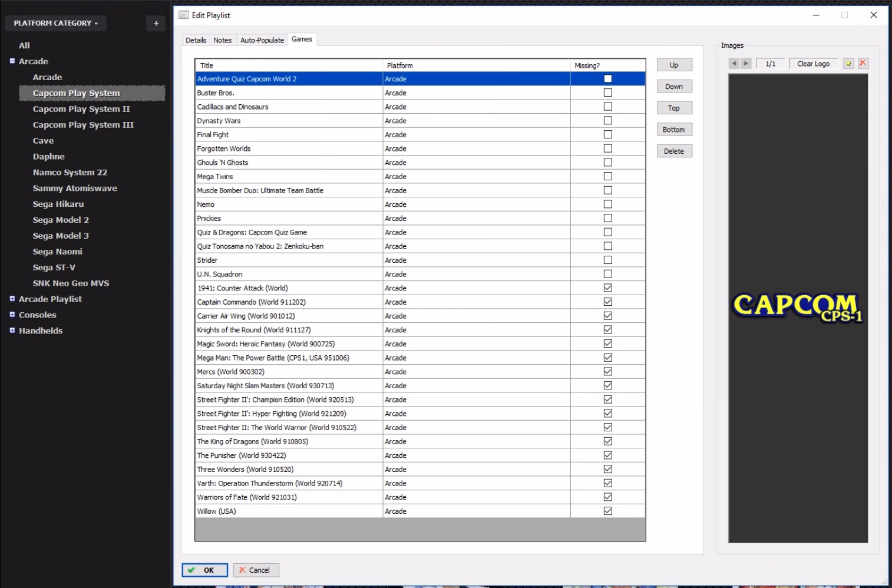This screenshot has width=892, height=588.
Task: Select Cave in the sidebar
Action: tap(44, 141)
